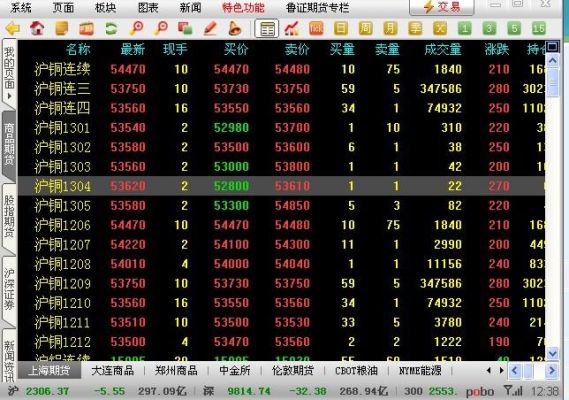This screenshot has height=400, width=569.
Task: Open the 页面 menu
Action: [63, 7]
